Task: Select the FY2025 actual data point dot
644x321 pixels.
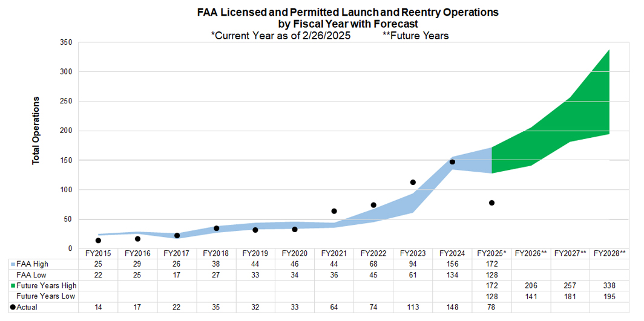Action: point(491,203)
